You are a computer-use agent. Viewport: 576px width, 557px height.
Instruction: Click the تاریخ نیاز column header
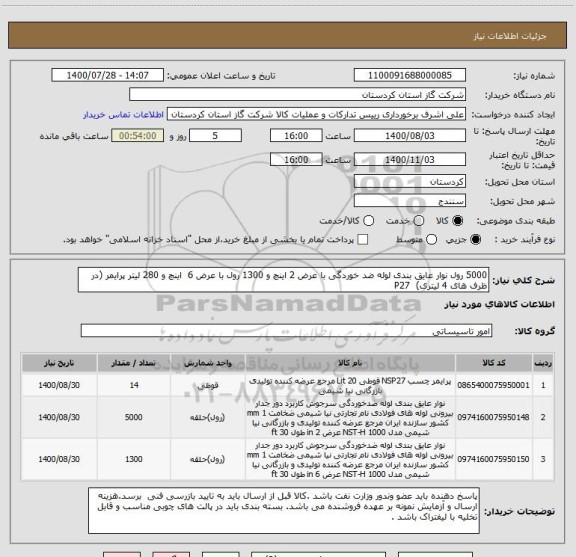pos(59,363)
